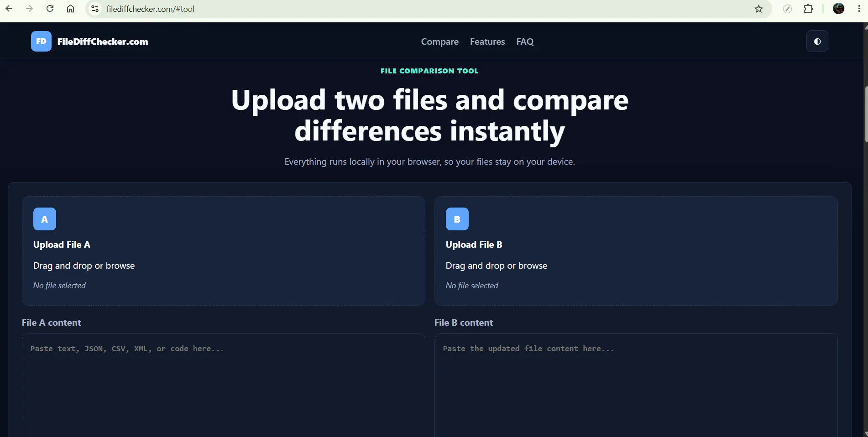Click the browser back arrow
Image resolution: width=868 pixels, height=437 pixels.
click(x=9, y=9)
